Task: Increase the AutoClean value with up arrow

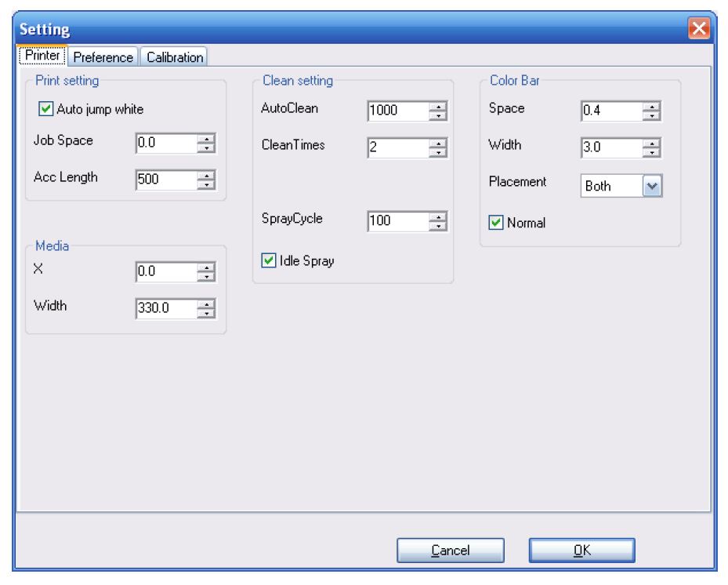Action: pyautogui.click(x=438, y=107)
